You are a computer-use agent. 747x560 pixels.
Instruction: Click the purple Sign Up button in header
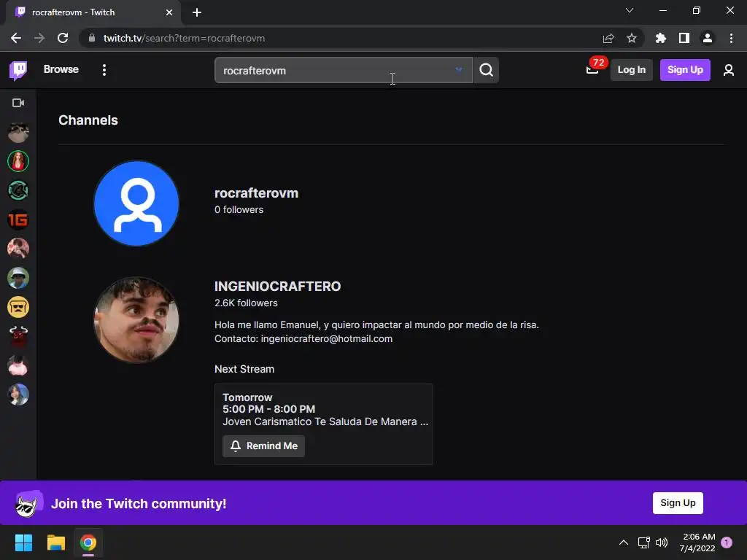[x=684, y=69]
